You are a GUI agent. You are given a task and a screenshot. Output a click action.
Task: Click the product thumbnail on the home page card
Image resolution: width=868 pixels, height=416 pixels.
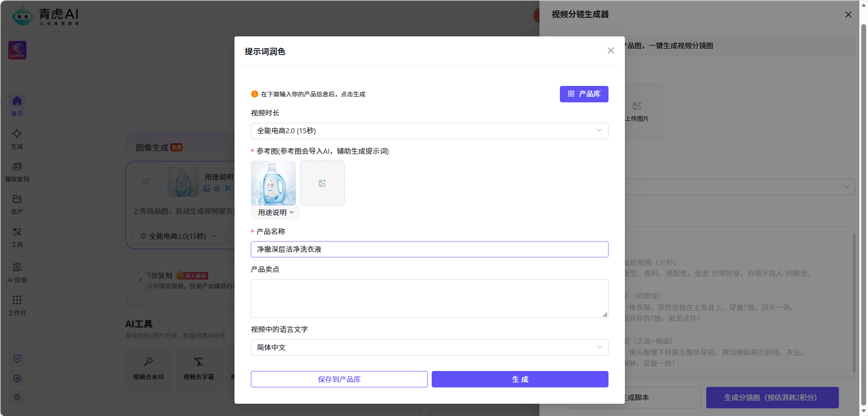183,181
